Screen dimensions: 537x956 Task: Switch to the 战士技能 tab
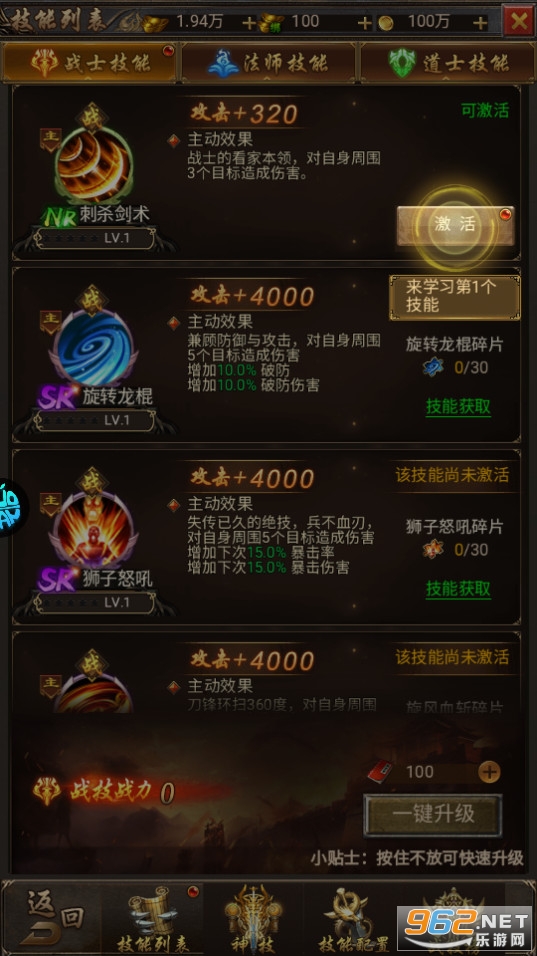pyautogui.click(x=90, y=63)
